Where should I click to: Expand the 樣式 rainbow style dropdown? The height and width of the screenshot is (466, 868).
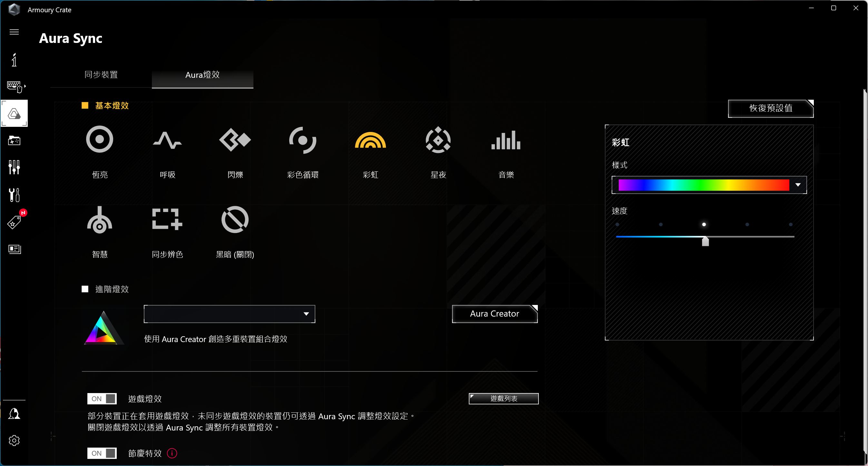pyautogui.click(x=798, y=185)
